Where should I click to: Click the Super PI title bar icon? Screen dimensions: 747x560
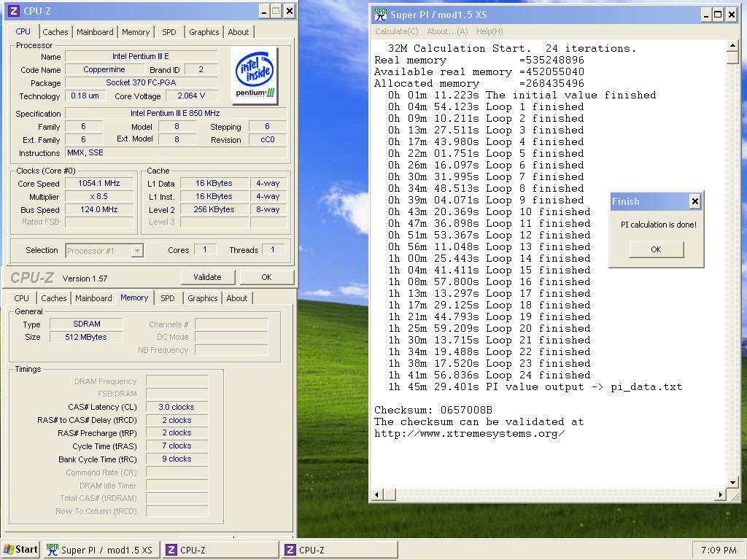(381, 15)
